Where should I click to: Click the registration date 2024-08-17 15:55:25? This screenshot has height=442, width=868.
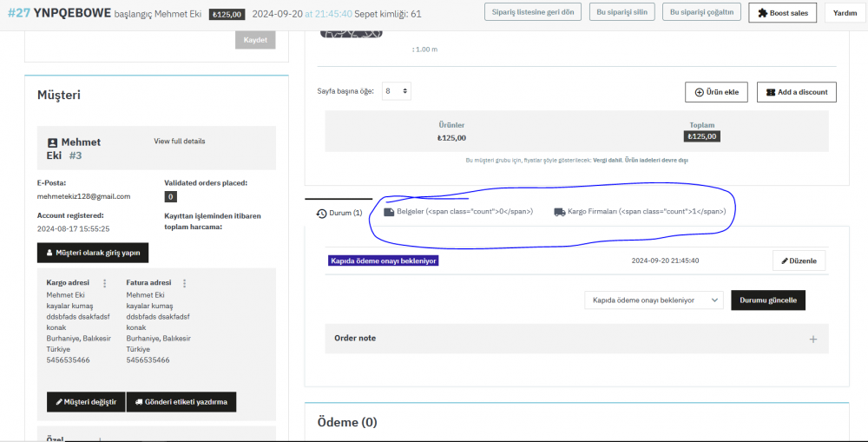tap(73, 228)
